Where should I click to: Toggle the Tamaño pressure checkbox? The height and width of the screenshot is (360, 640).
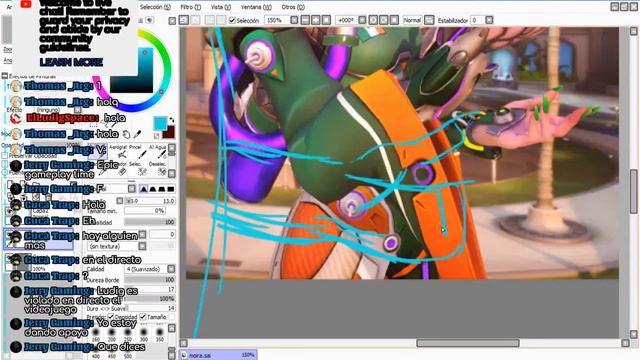[x=142, y=317]
